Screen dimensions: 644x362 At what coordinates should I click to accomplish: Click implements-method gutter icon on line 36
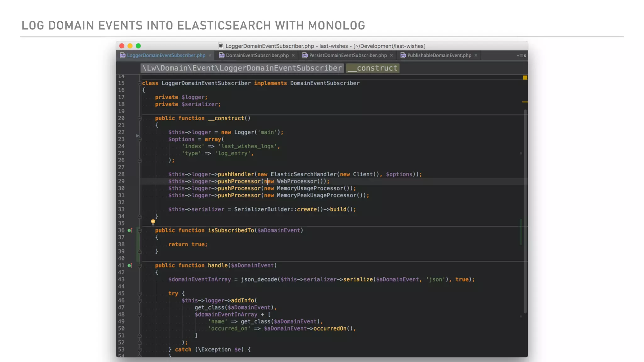pos(130,230)
